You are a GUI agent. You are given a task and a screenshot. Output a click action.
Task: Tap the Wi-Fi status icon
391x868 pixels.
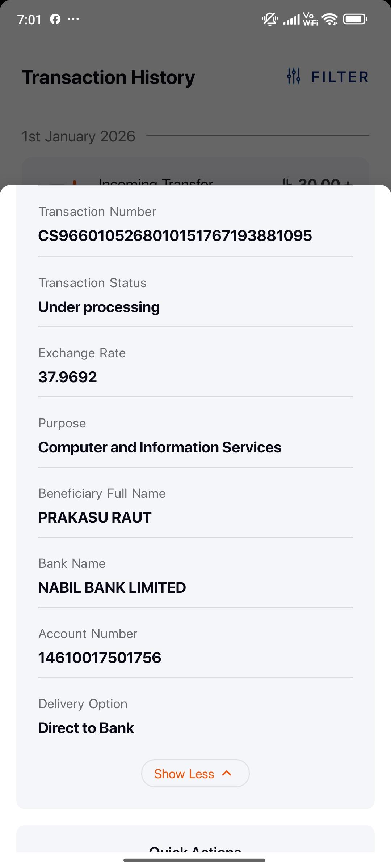pos(330,19)
